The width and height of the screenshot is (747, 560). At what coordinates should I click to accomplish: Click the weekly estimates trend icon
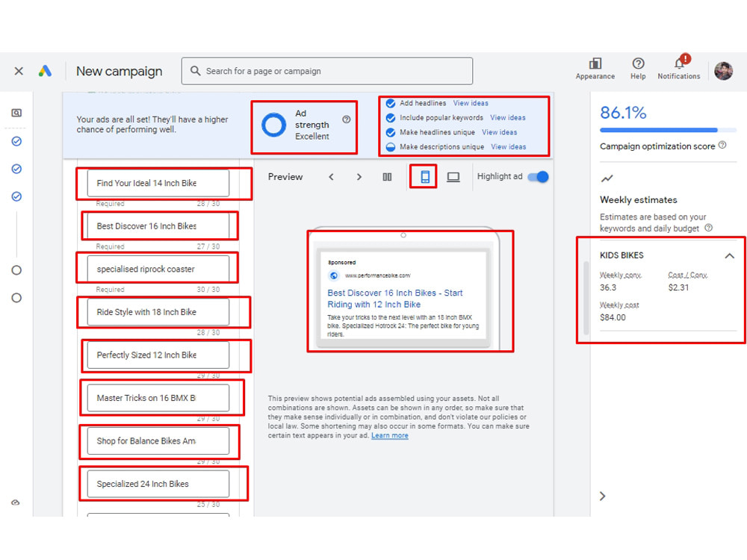(x=607, y=178)
